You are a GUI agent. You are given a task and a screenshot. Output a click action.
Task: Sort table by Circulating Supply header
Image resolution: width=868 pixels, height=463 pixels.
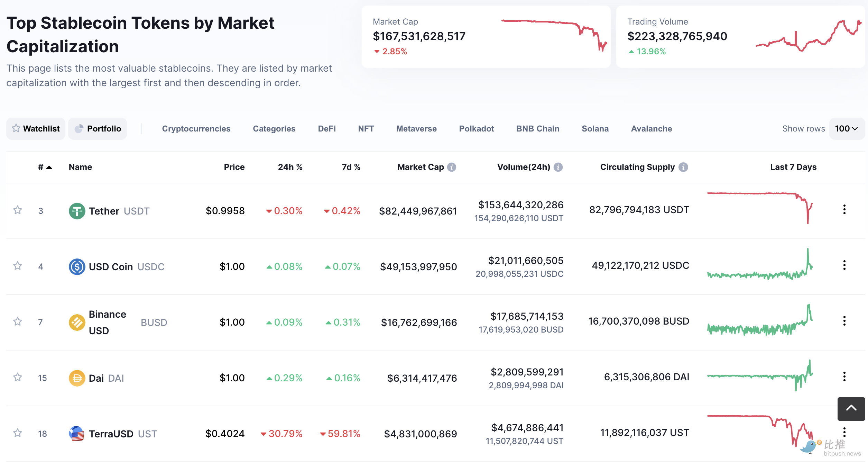(637, 167)
